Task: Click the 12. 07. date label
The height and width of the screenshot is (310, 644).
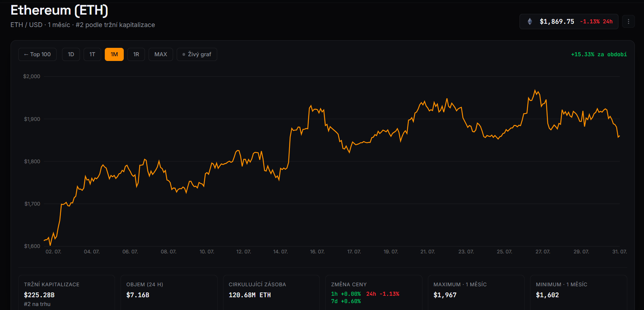Action: coord(244,252)
